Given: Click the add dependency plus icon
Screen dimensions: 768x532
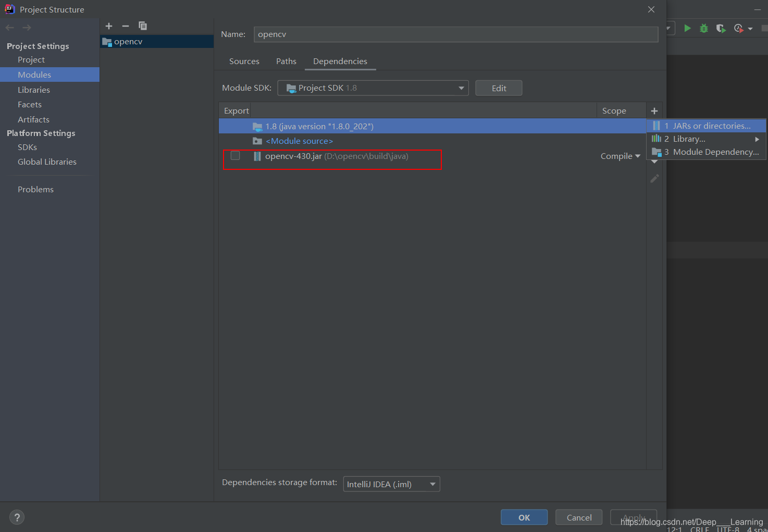Looking at the screenshot, I should pos(654,111).
